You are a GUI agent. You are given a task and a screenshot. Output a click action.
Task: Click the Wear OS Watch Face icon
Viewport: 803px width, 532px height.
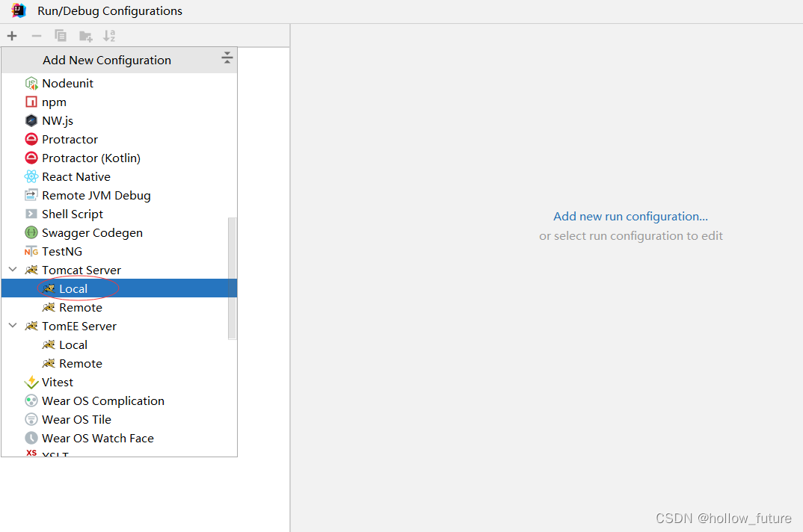coord(31,439)
